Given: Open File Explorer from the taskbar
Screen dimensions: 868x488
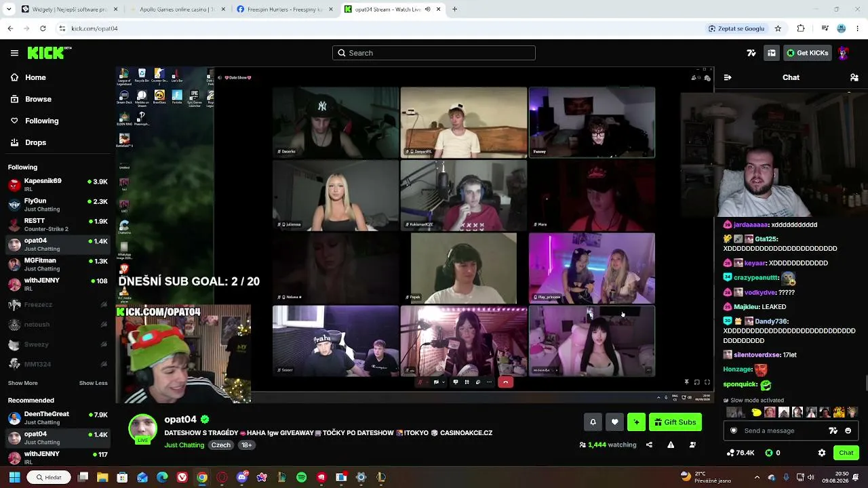Looking at the screenshot, I should (x=102, y=477).
